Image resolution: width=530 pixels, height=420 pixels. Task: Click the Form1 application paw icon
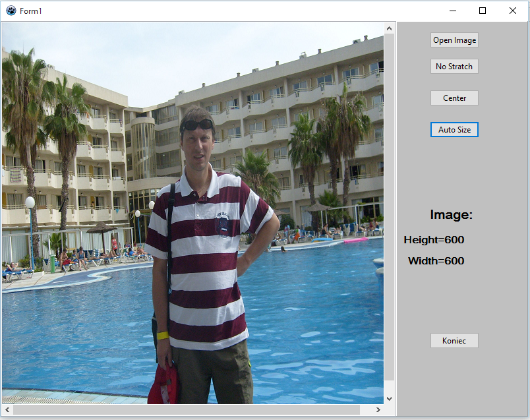coord(11,11)
